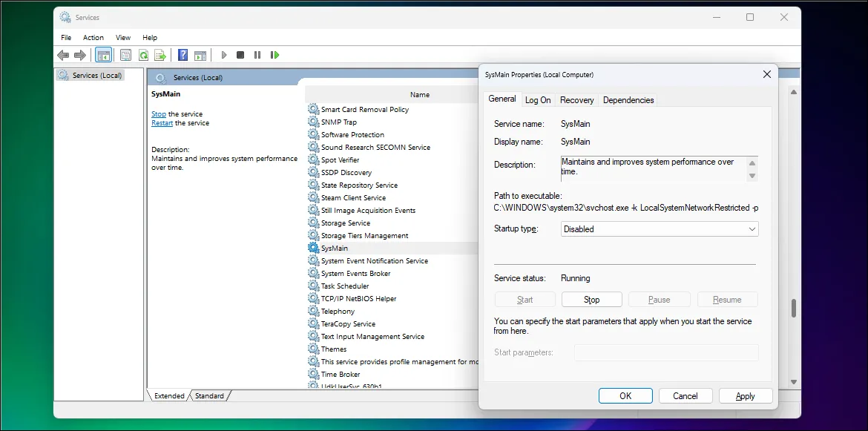Viewport: 868px width, 431px height.
Task: Switch to the Standard view tab
Action: (208, 395)
